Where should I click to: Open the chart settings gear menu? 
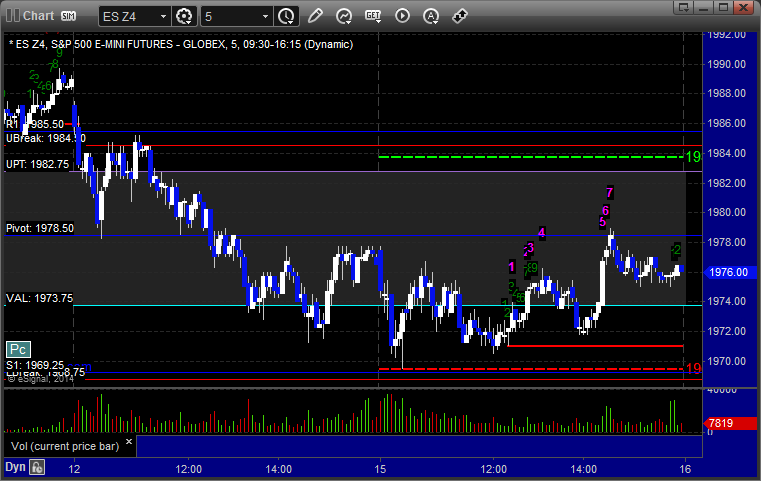pyautogui.click(x=184, y=17)
